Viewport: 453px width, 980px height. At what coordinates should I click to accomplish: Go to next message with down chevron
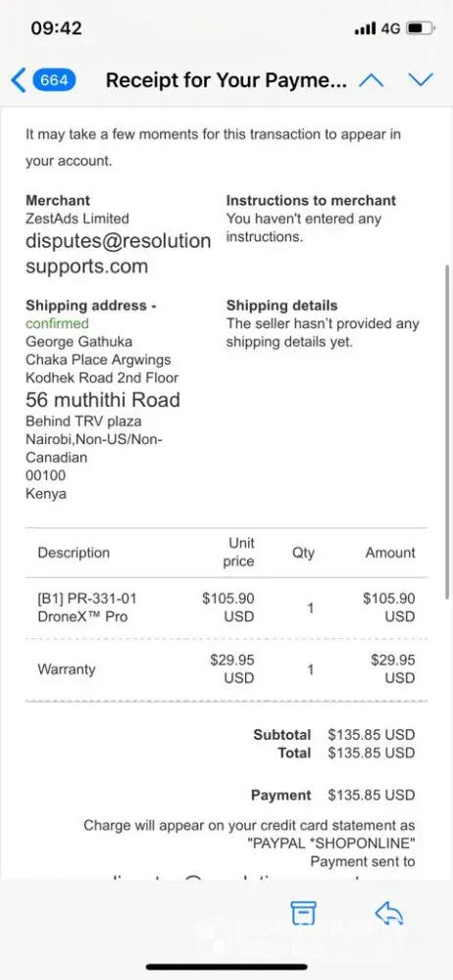tap(421, 80)
